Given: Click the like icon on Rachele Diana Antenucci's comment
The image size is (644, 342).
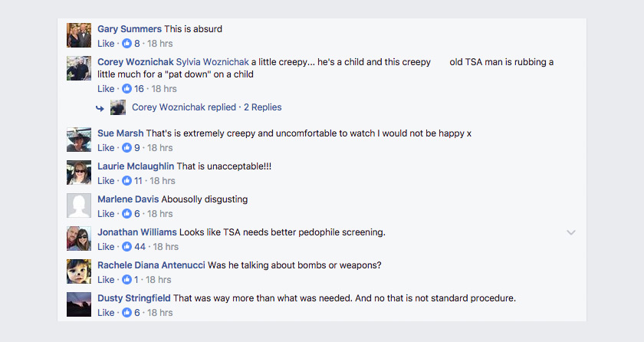Looking at the screenshot, I should pos(127,280).
